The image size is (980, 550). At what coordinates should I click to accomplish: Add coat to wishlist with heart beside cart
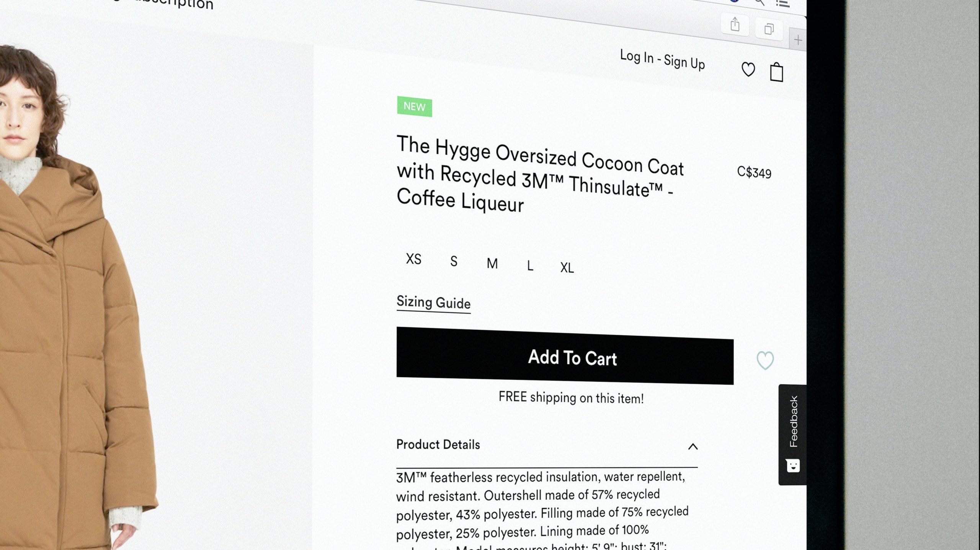(x=765, y=360)
